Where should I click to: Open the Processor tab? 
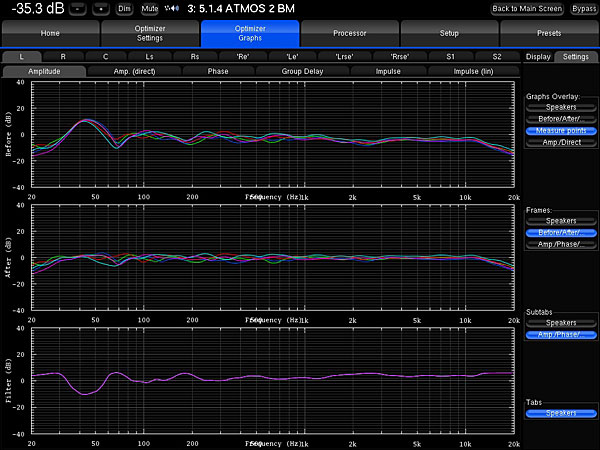click(x=350, y=33)
